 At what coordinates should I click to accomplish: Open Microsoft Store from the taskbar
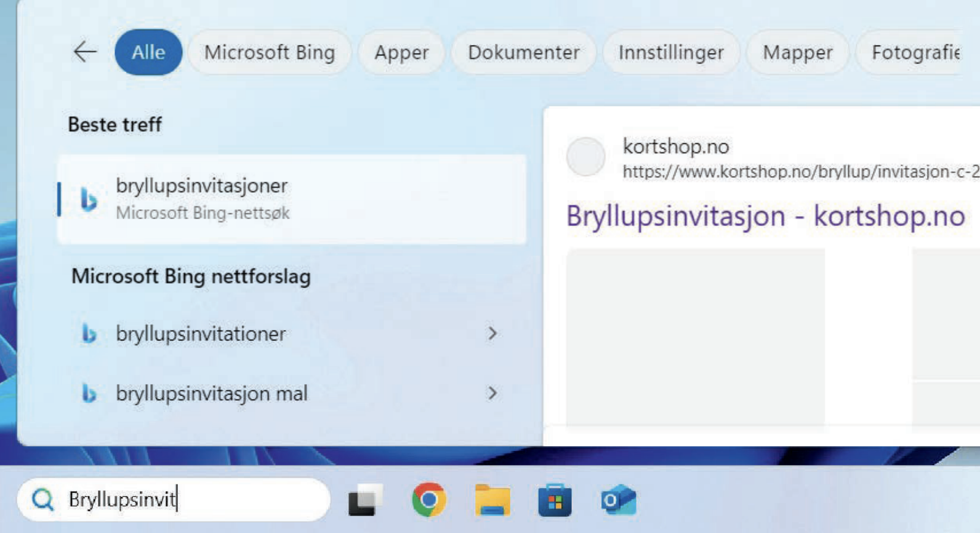[x=555, y=500]
